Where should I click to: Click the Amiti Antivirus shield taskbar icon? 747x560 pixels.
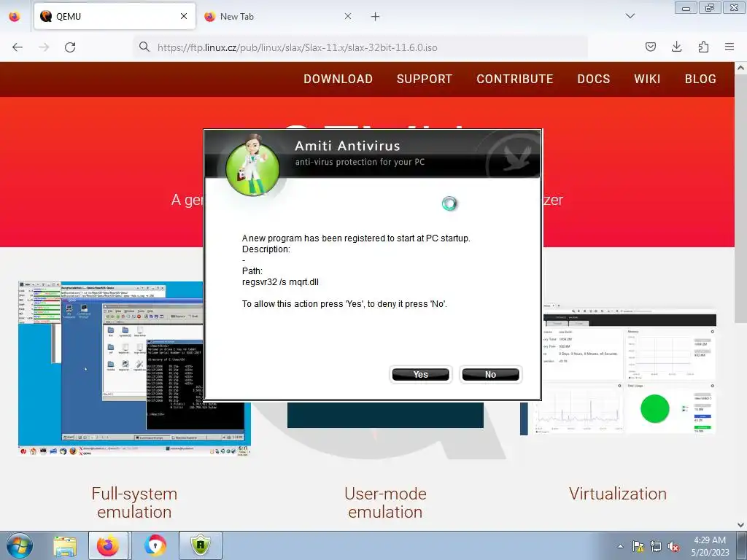201,545
